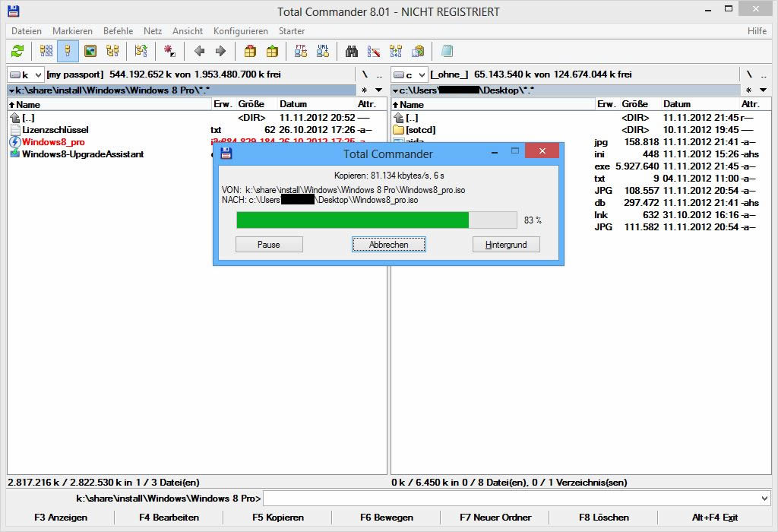The width and height of the screenshot is (778, 532).
Task: Go to right panel parent directory dots
Action: tap(764, 75)
